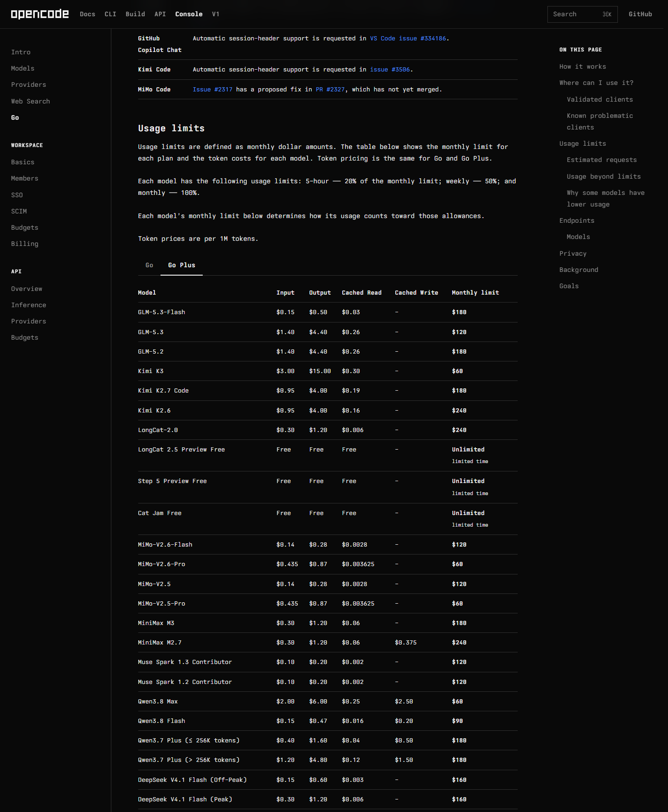Open the V1 nav item
This screenshot has height=812, width=668.
(x=216, y=14)
